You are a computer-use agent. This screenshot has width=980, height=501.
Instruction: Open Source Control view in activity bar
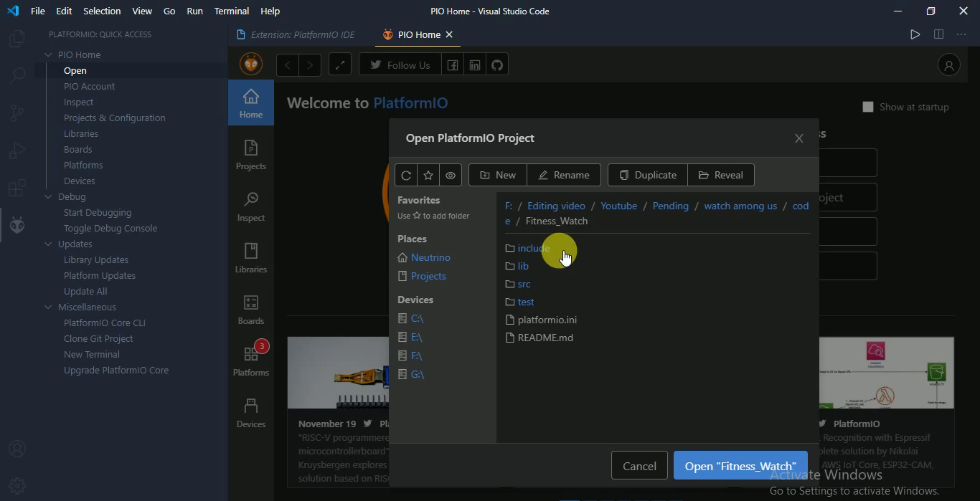(x=17, y=113)
